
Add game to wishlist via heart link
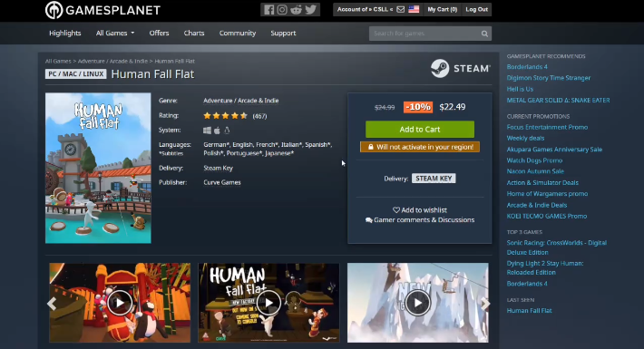pyautogui.click(x=420, y=209)
